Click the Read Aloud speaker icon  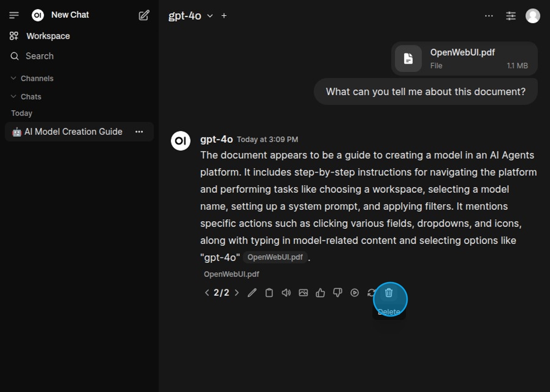(x=286, y=293)
